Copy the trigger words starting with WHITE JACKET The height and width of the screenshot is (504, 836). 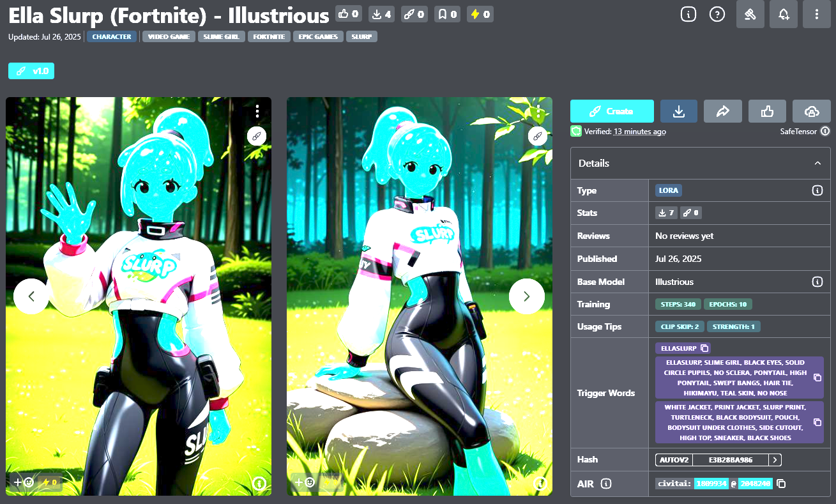(x=817, y=422)
